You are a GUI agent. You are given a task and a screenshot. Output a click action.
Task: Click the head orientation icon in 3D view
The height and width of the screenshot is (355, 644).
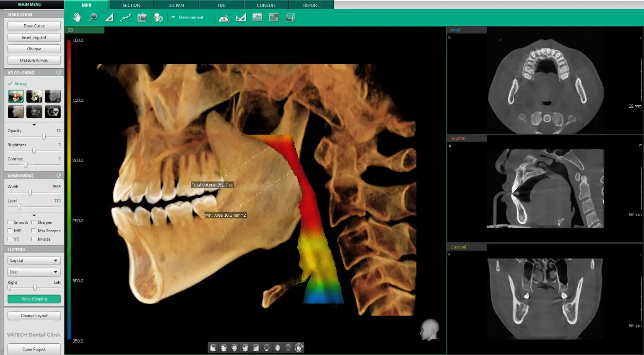coord(429,330)
